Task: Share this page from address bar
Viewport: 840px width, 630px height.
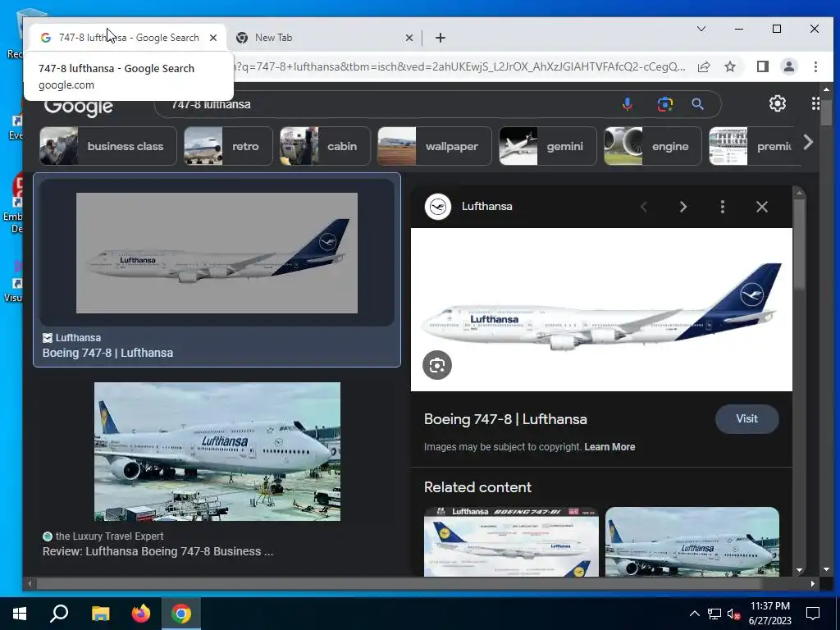Action: click(x=704, y=66)
